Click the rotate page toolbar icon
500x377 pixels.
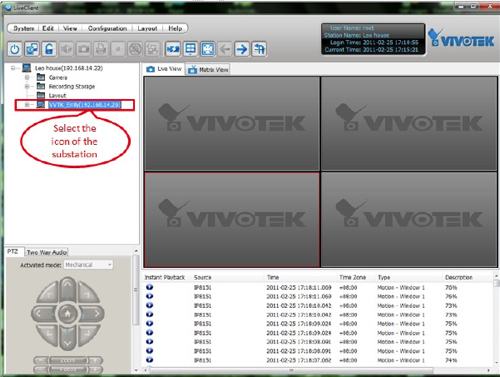point(259,49)
